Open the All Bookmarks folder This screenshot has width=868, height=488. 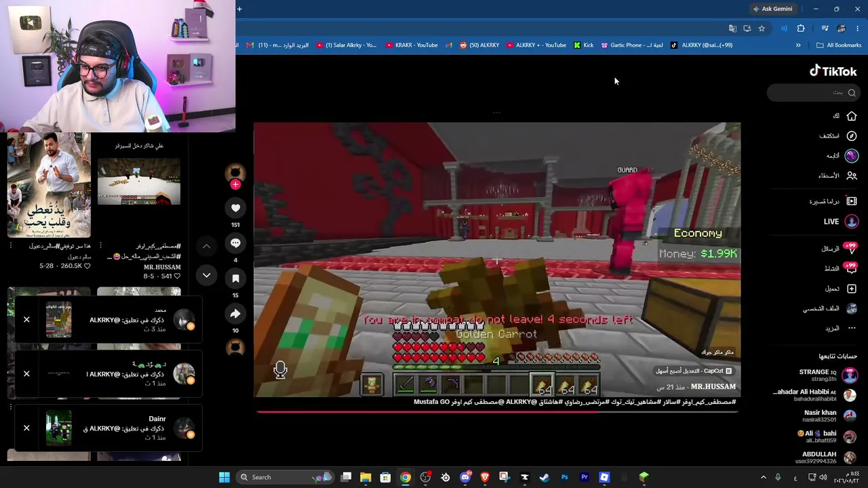pos(839,45)
